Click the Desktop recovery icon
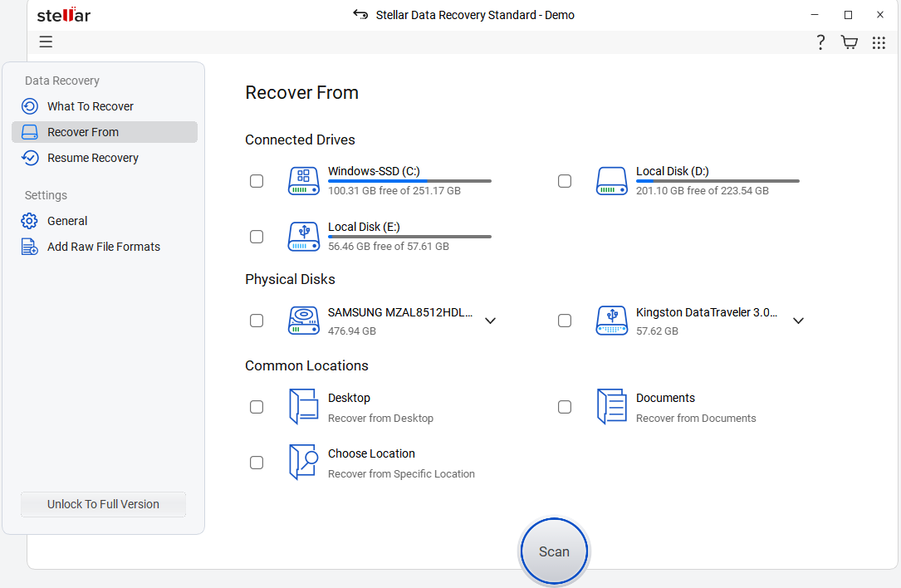This screenshot has width=901, height=588. 303,406
